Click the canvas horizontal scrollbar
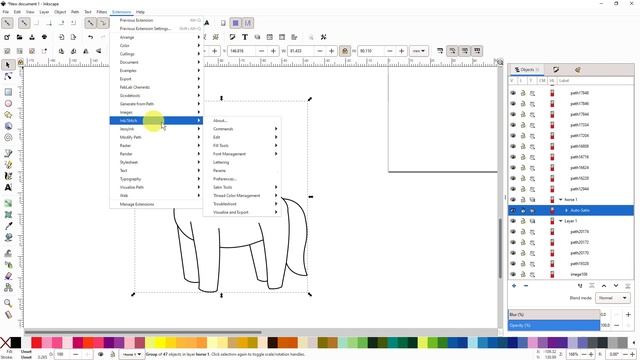640x360 pixels. point(143,332)
